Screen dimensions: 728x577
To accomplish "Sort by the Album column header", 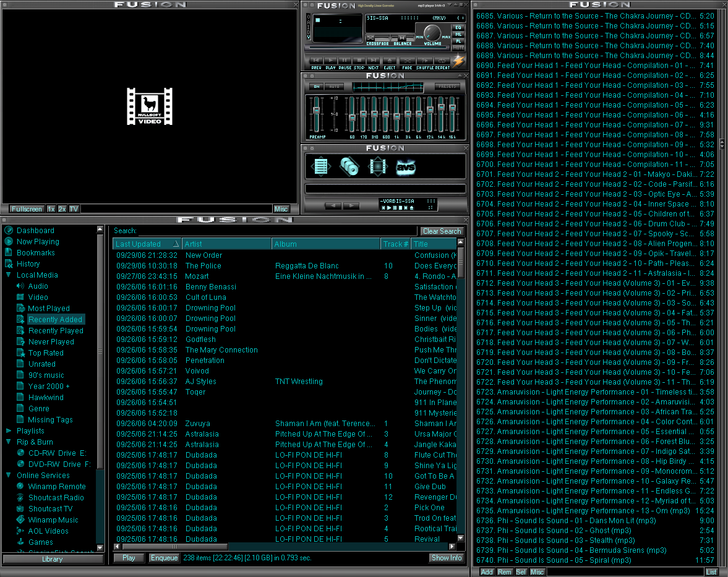I will (325, 244).
